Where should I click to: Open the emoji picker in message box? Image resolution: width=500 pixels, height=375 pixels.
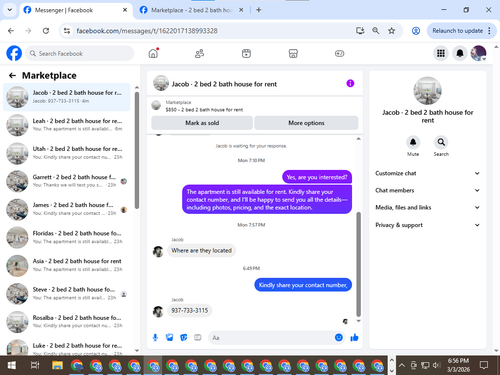(339, 338)
